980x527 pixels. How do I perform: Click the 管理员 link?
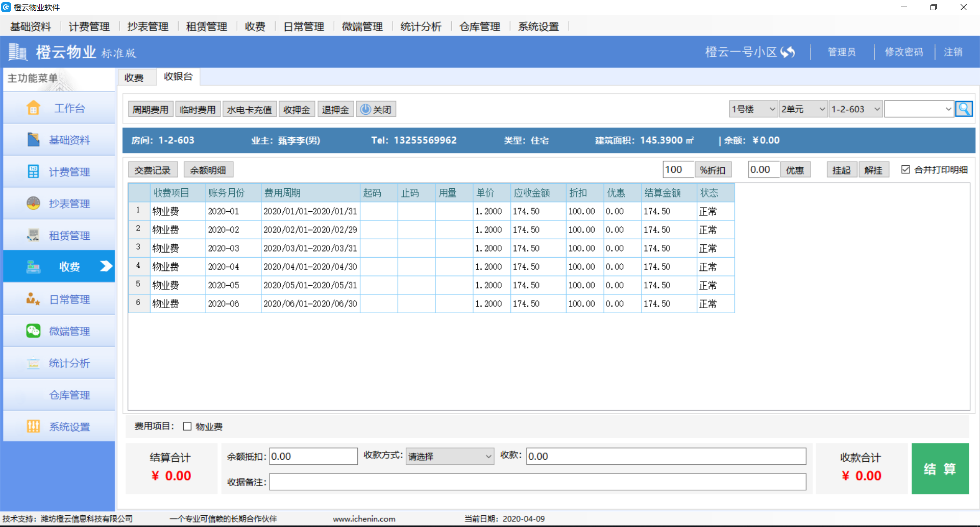[842, 52]
